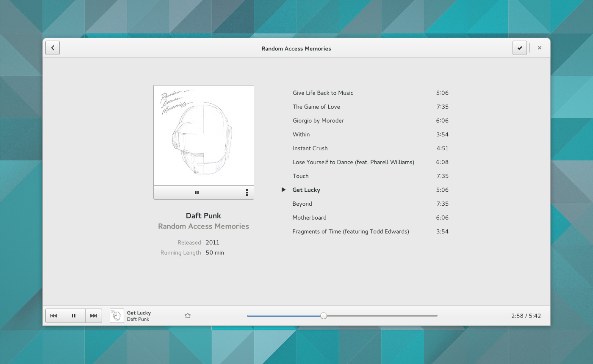Screen dimensions: 593x364
Task: Play Lose Yourself to Dance track
Action: point(353,162)
